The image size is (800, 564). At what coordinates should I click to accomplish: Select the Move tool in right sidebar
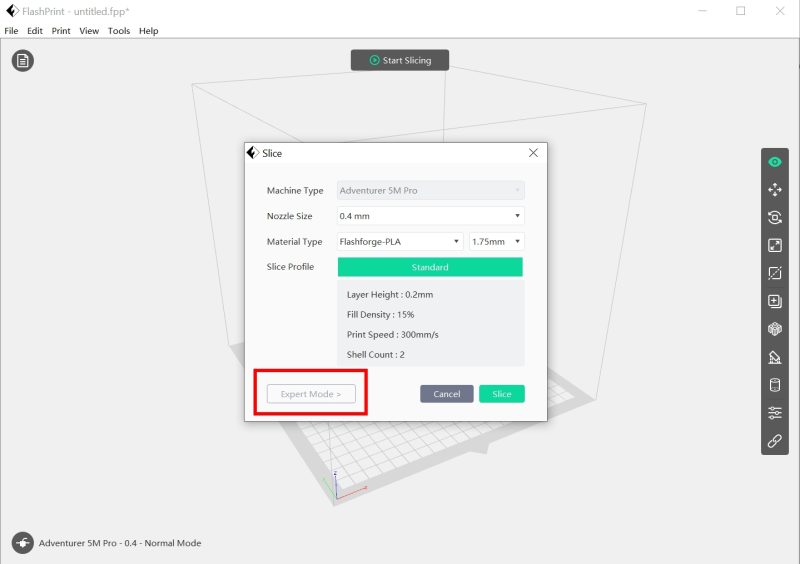tap(774, 190)
